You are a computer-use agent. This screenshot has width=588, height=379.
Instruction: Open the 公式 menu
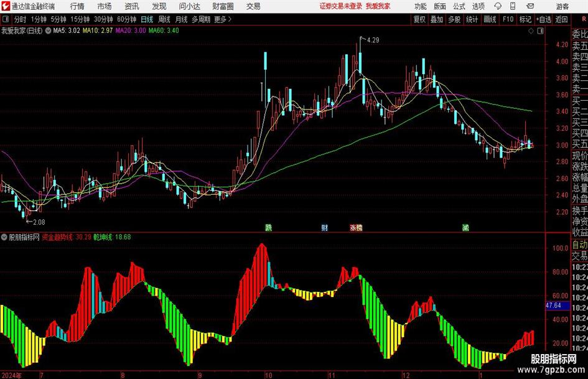point(459,6)
